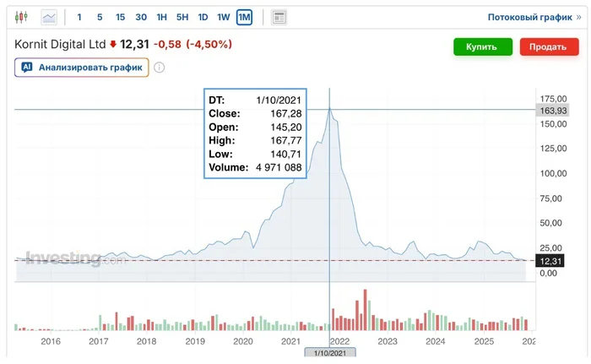This screenshot has width=591, height=364.
Task: Choose the 5H interval
Action: click(x=182, y=17)
